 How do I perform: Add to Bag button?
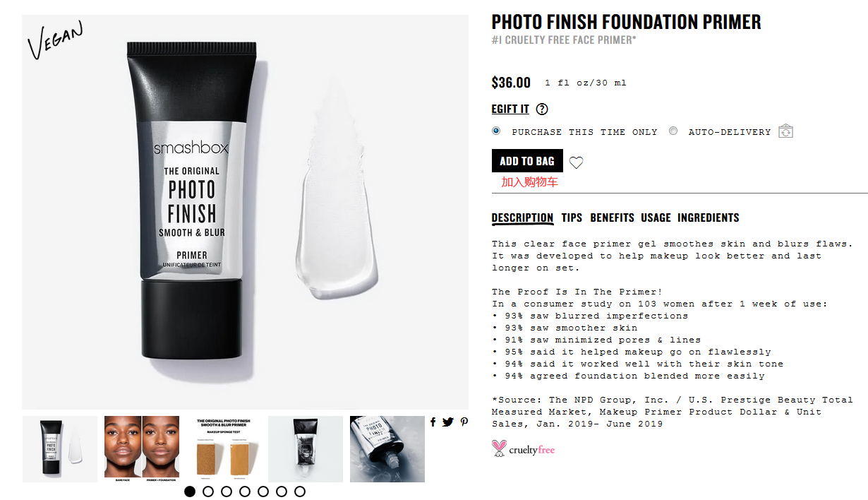click(x=527, y=161)
